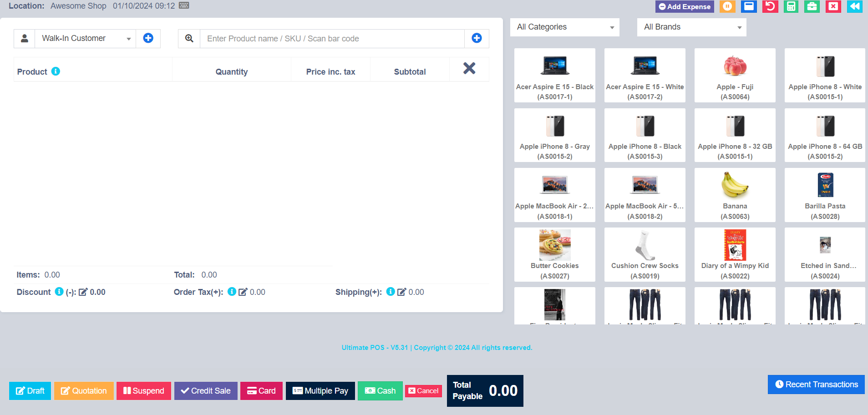
Task: Show the Shipping info icon
Action: 391,291
